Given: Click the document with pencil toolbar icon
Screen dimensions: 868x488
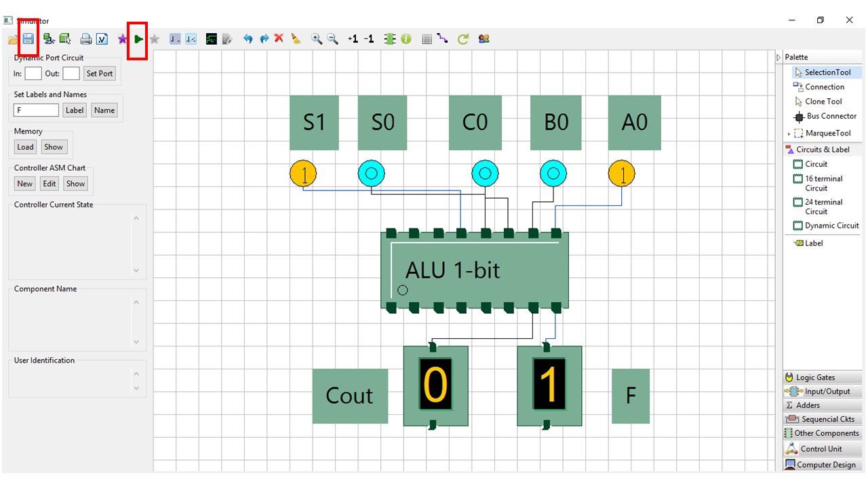Looking at the screenshot, I should (227, 39).
